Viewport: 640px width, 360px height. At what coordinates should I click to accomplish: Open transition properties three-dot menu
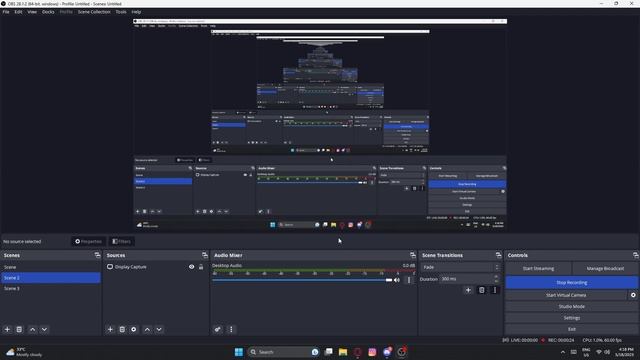pos(495,290)
